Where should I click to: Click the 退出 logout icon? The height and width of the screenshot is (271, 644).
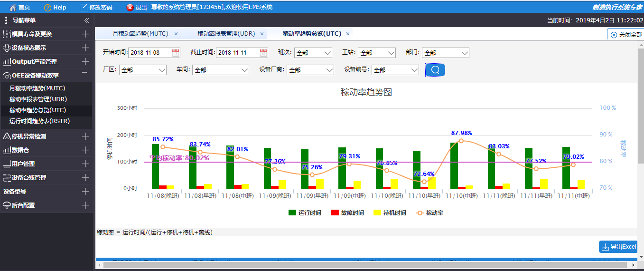pos(130,8)
